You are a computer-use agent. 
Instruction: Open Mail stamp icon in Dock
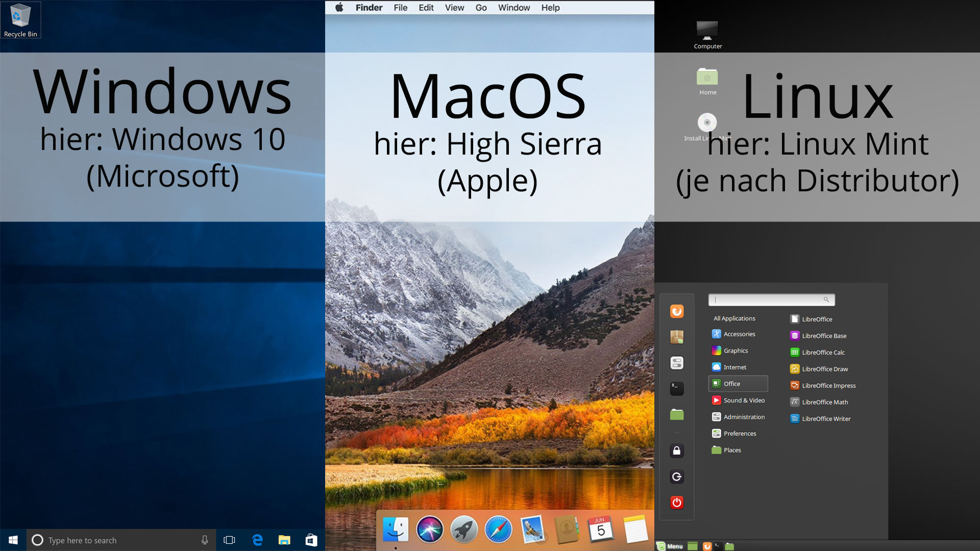(532, 530)
